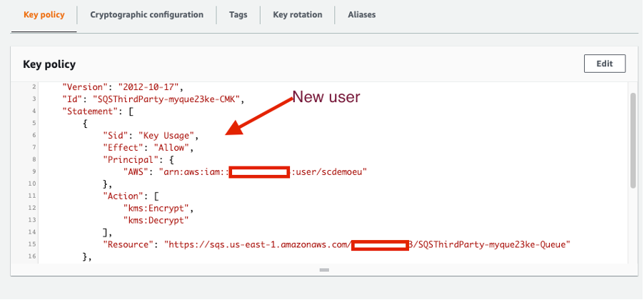This screenshot has width=644, height=300.
Task: Click the "kms:Encrypt" line
Action: click(x=158, y=208)
